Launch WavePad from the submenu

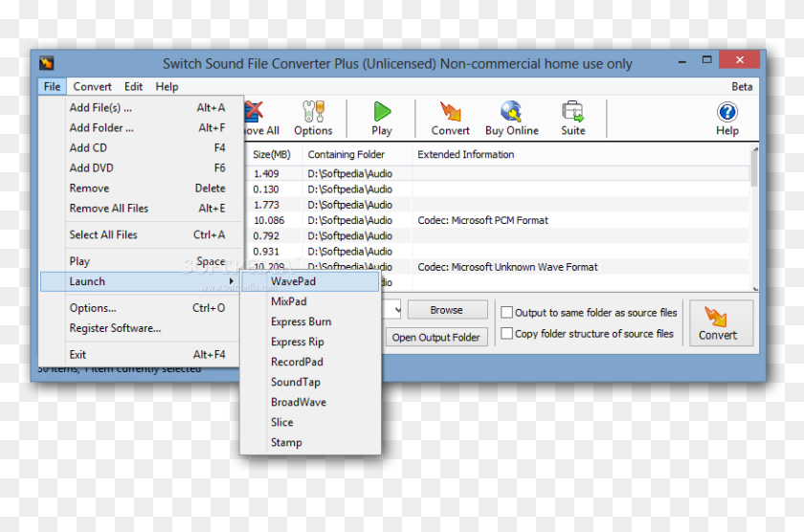[293, 281]
